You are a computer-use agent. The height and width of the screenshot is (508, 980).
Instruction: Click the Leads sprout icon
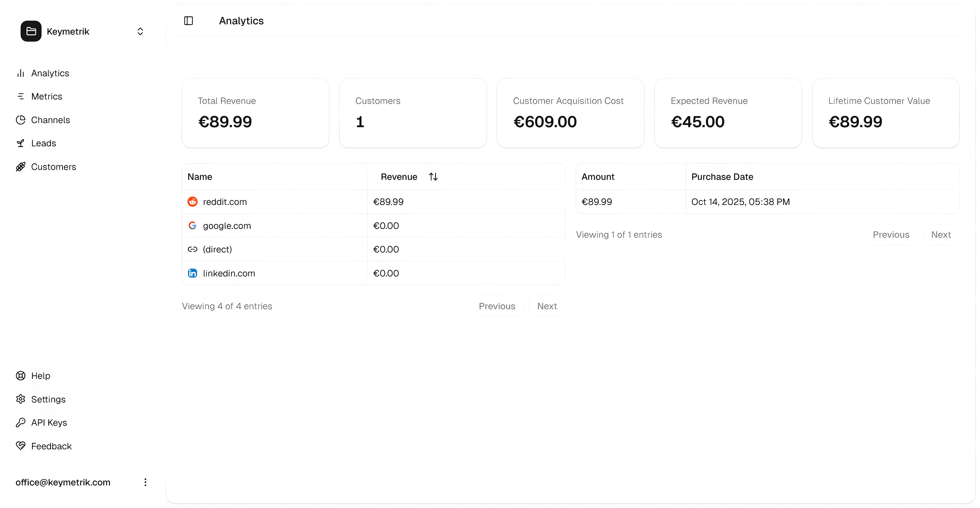pos(20,143)
